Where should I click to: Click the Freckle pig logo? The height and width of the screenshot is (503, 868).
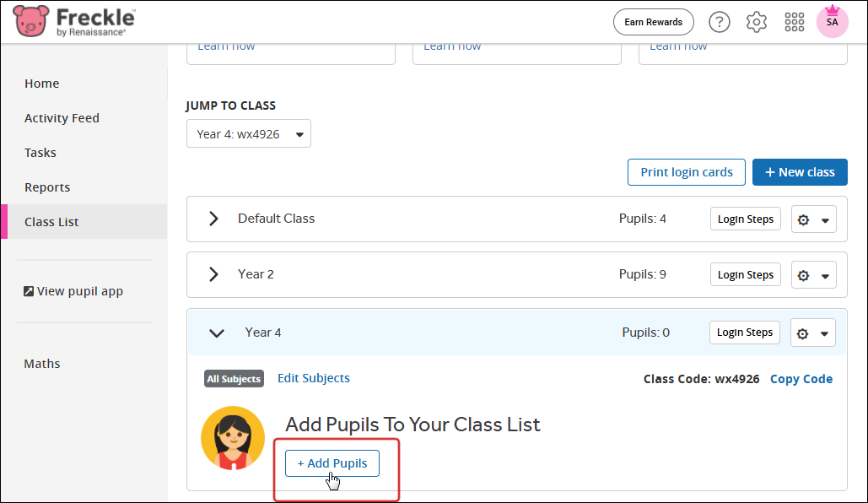[x=31, y=21]
